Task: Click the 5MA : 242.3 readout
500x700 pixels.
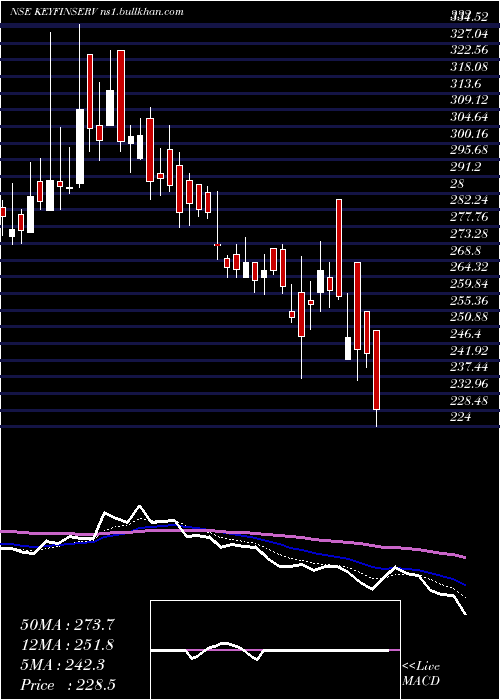Action: [x=62, y=665]
